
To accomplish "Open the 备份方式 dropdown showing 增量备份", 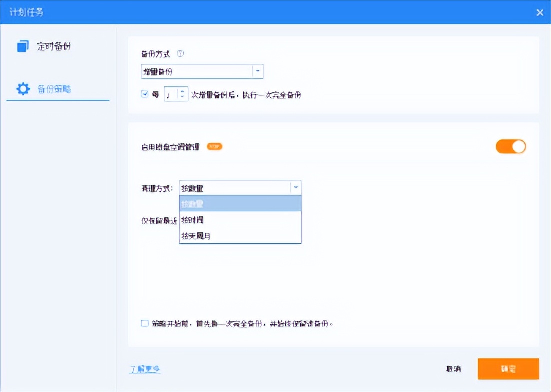I will [200, 71].
